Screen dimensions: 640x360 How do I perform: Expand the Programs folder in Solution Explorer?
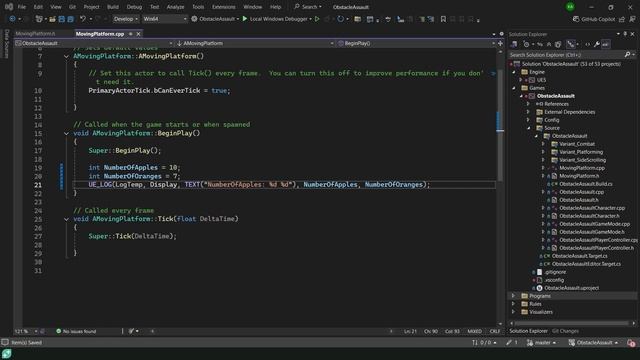(514, 296)
